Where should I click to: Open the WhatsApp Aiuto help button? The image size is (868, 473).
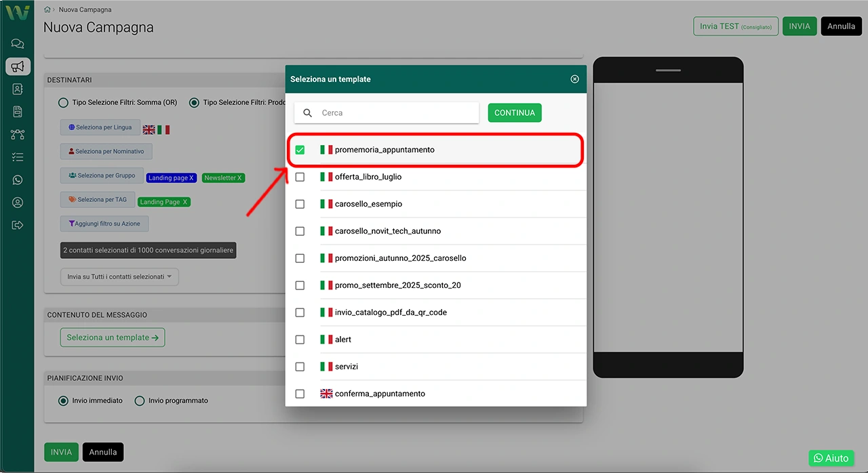pos(831,458)
